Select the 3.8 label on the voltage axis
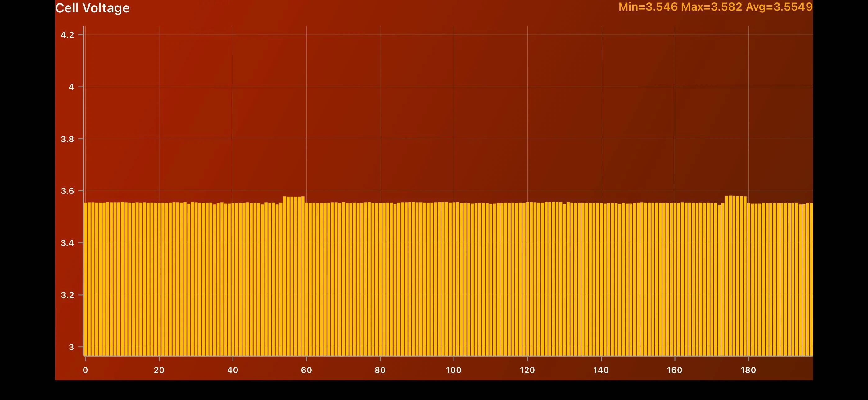The image size is (868, 400). click(67, 139)
